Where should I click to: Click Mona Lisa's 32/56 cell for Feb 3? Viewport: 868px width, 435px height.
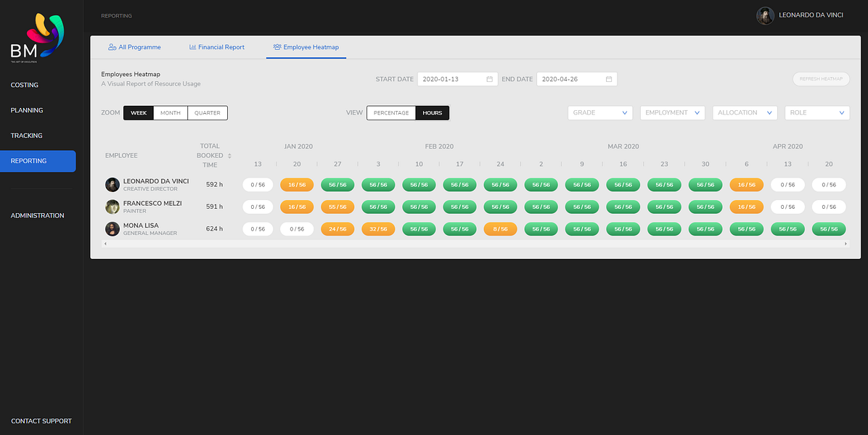coord(378,229)
